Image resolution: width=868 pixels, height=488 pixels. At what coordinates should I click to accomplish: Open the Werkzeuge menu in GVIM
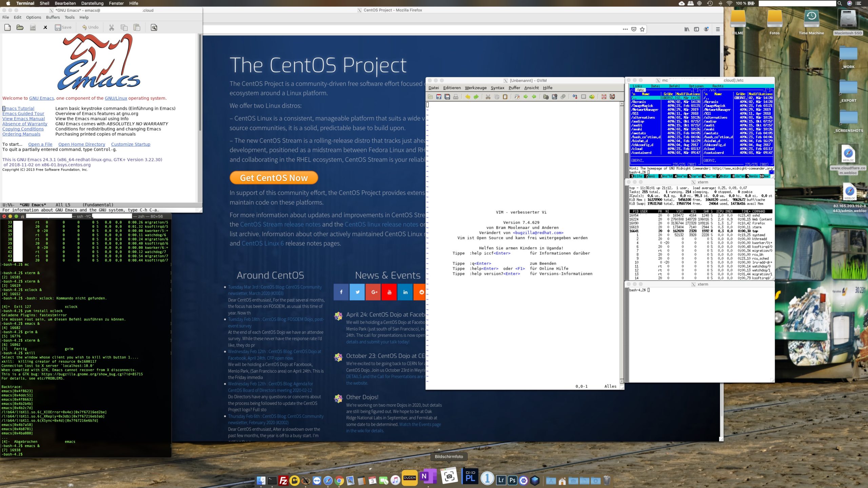pos(475,88)
